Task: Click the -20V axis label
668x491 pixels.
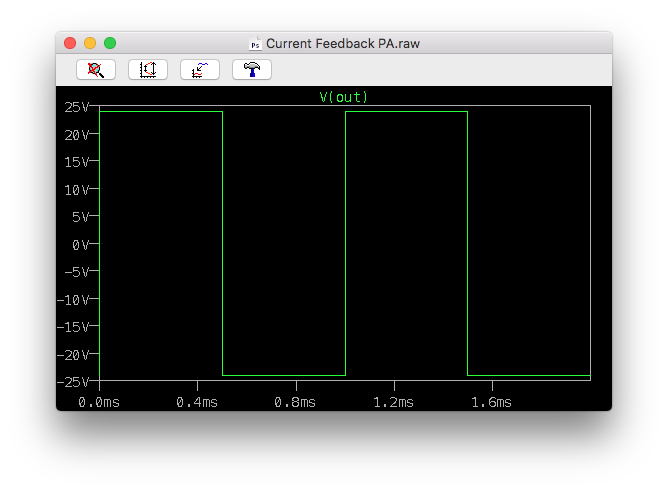Action: tap(73, 355)
